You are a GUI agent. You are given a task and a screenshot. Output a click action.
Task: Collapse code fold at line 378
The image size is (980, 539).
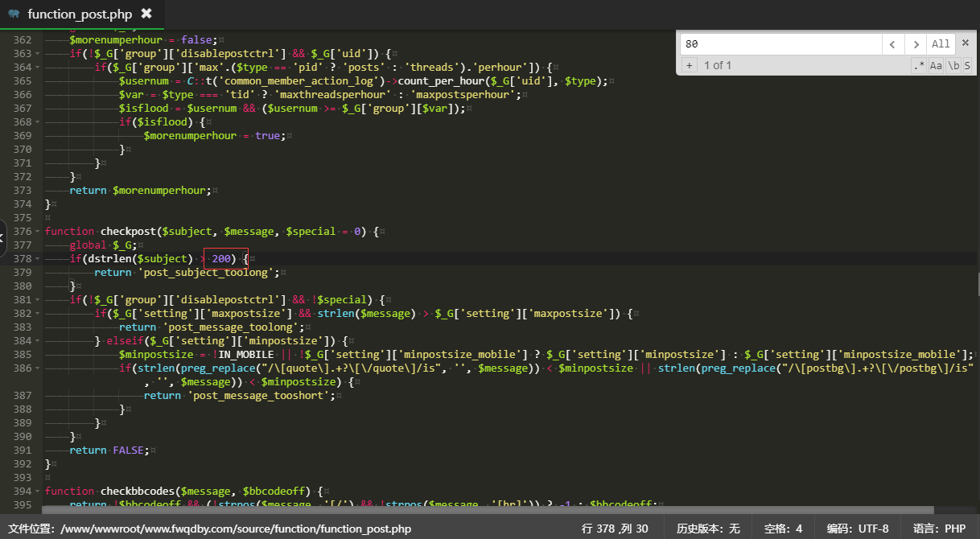(x=39, y=259)
